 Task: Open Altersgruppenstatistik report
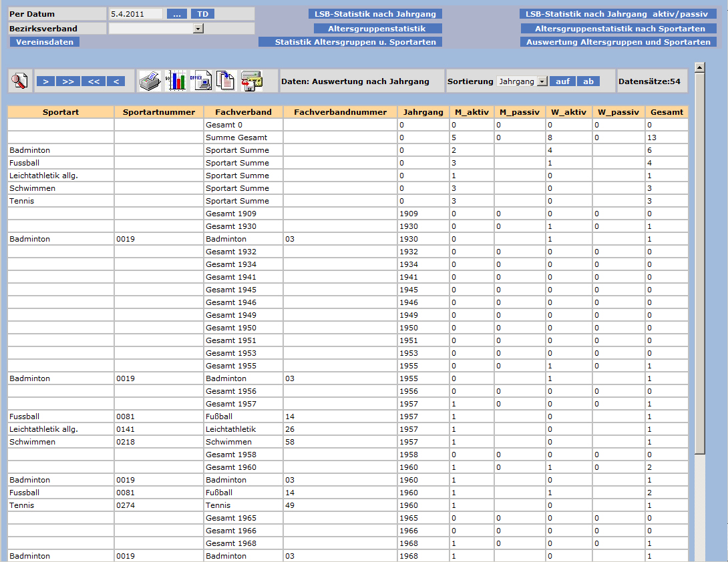pos(378,29)
